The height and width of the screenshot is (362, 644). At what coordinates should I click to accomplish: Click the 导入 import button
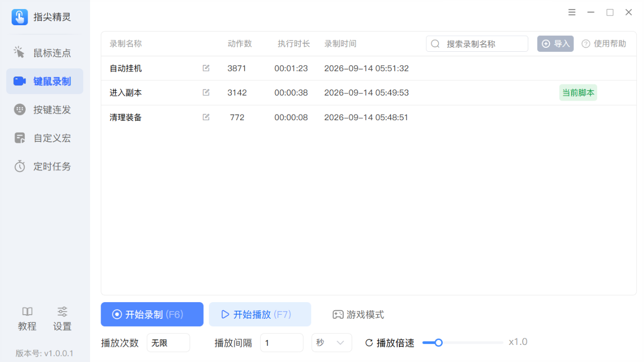(x=555, y=44)
